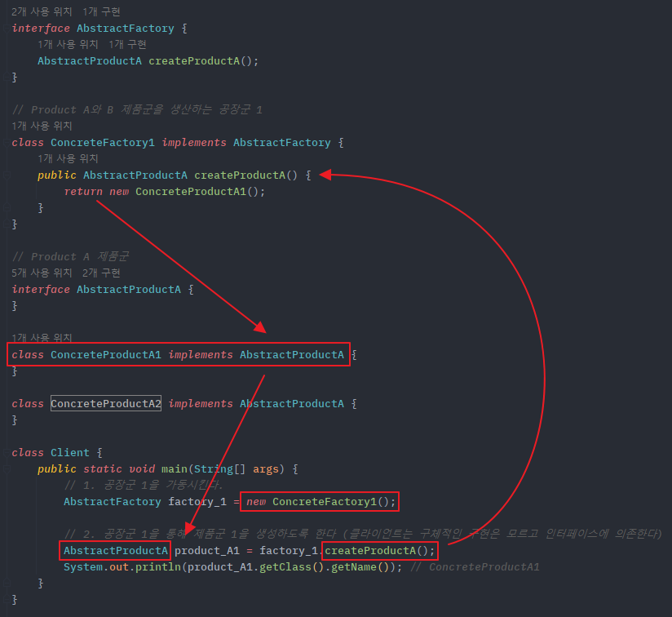Collapse ConcreteFactory1's createProductA method fold marker
The height and width of the screenshot is (617, 672).
[x=6, y=175]
